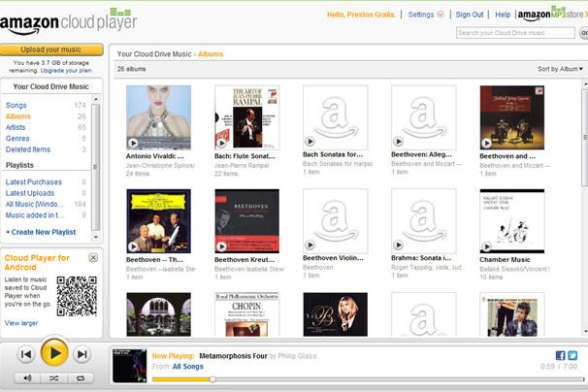This screenshot has height=392, width=588.
Task: Open the All Music [Windo... playlist
Action: coord(35,204)
